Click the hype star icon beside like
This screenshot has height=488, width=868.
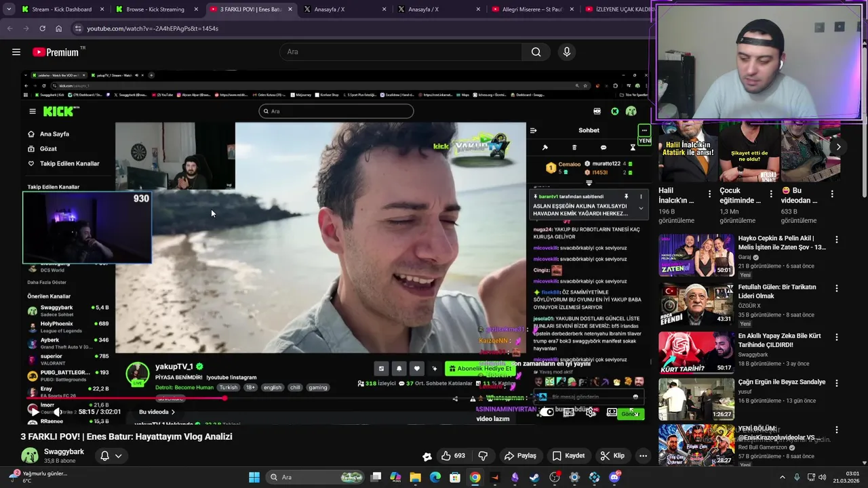(427, 456)
